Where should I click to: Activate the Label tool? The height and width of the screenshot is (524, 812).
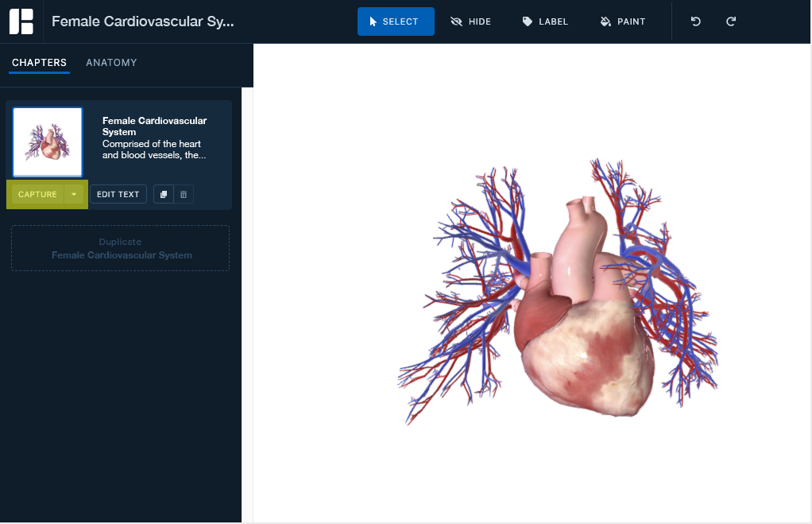click(545, 21)
